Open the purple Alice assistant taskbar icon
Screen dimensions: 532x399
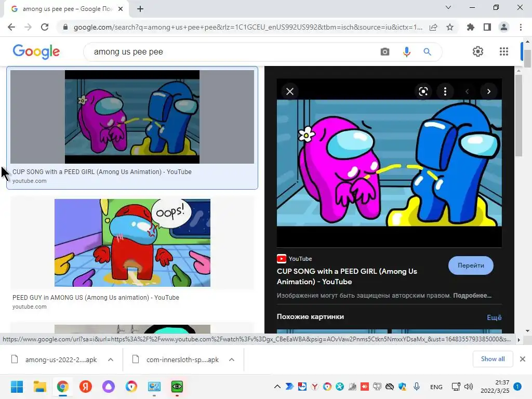tap(109, 387)
